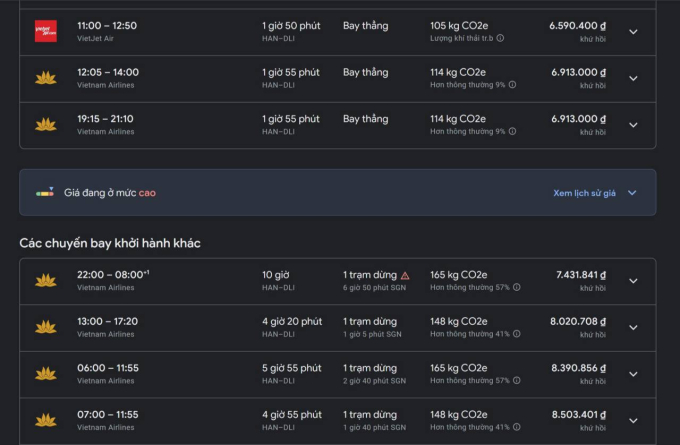680x445 pixels.
Task: Click emissions info icon on 06:00 flight
Action: coord(516,380)
